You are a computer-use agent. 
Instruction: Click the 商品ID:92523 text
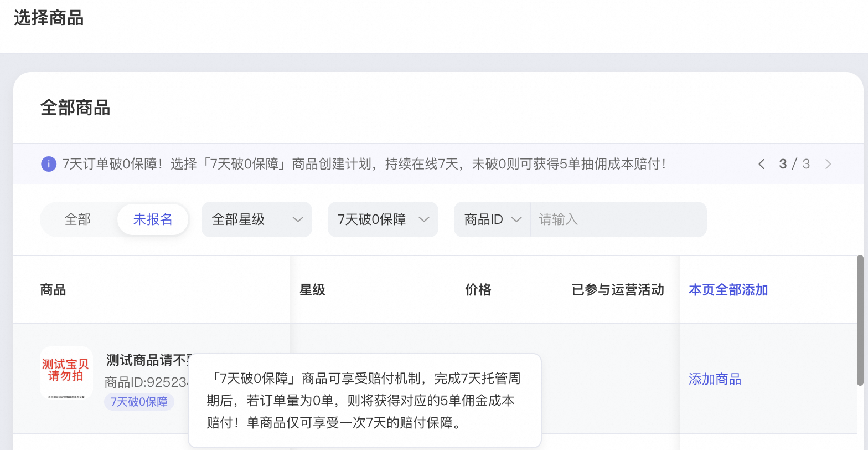[147, 382]
